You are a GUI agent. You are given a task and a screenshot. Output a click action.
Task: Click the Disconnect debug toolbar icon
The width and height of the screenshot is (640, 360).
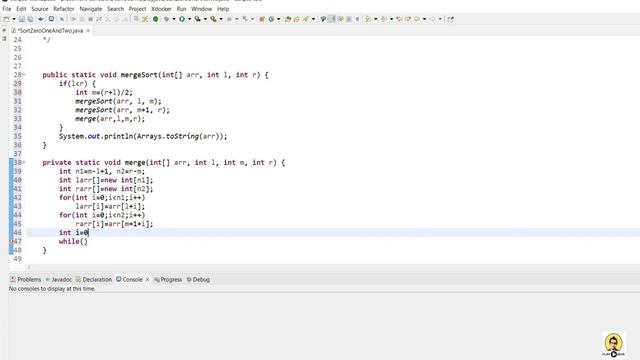tap(99, 19)
